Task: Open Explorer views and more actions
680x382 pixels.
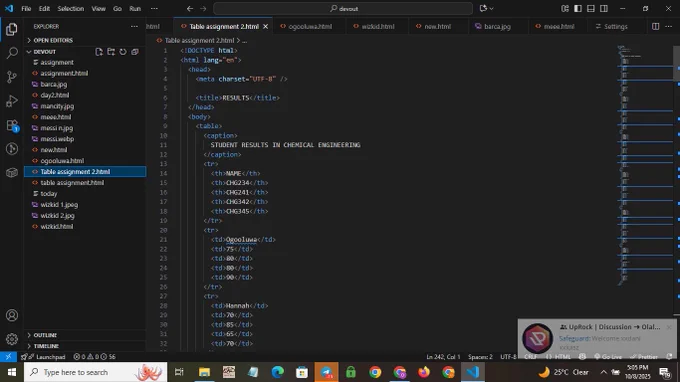Action: click(x=134, y=26)
